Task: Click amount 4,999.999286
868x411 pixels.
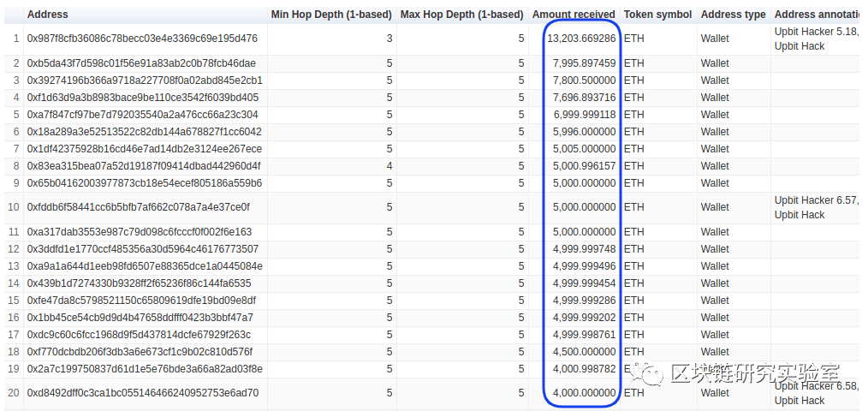Action: [x=584, y=301]
